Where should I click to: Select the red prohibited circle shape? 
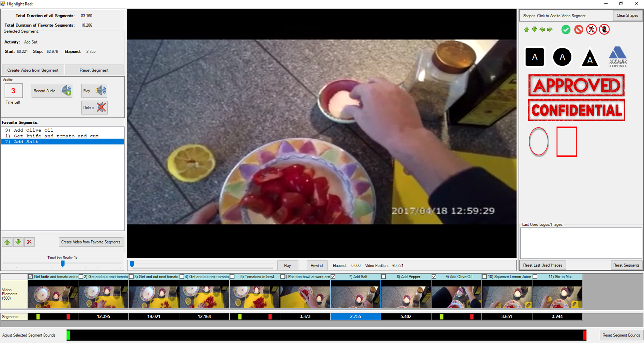click(579, 30)
